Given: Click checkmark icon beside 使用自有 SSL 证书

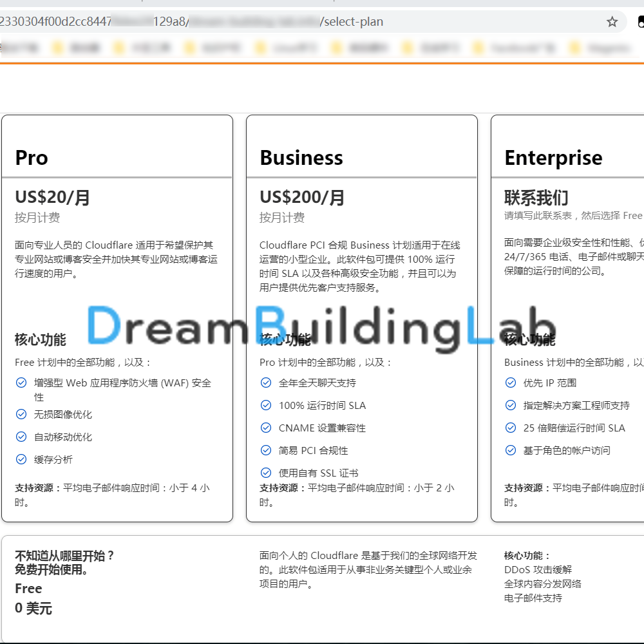Looking at the screenshot, I should pos(266,473).
